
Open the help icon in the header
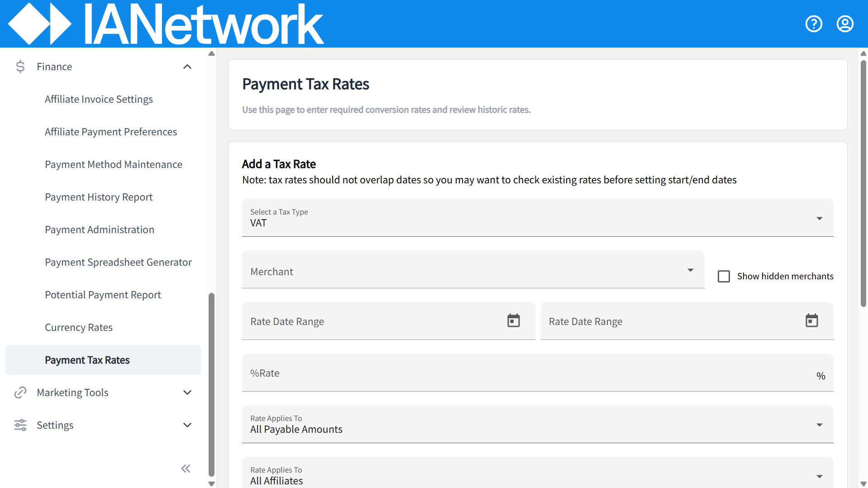coord(813,24)
